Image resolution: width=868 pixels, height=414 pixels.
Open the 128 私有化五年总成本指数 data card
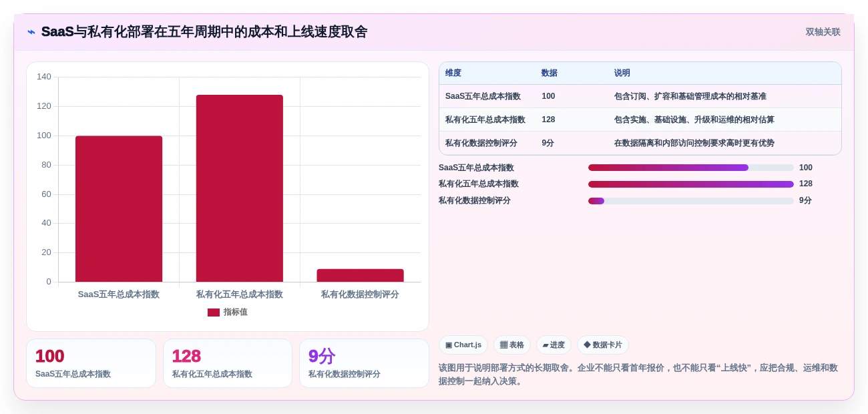coord(228,363)
